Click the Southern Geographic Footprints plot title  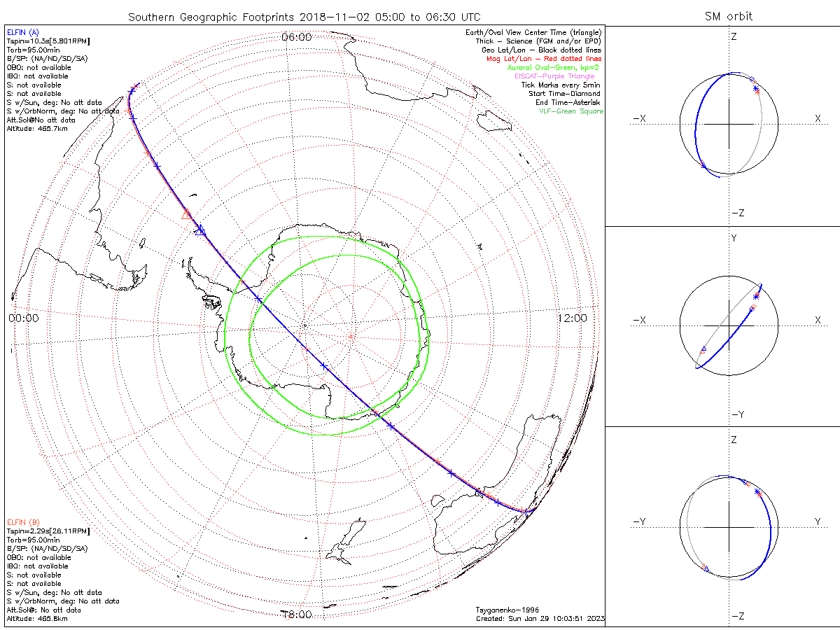(304, 16)
